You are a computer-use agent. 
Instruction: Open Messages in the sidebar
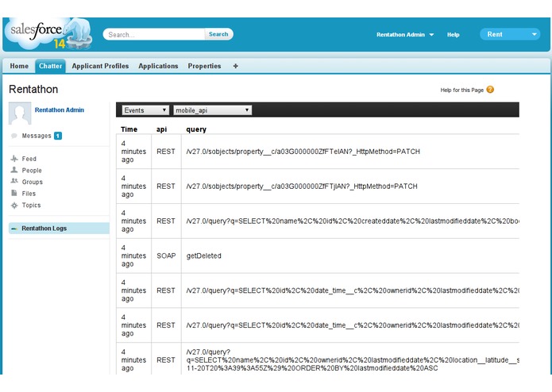37,136
